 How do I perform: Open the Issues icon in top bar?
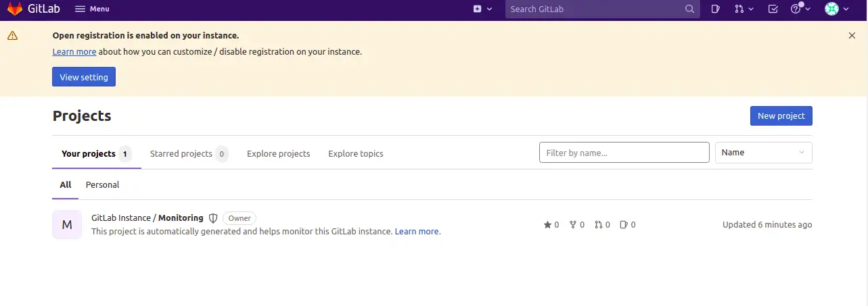point(716,9)
